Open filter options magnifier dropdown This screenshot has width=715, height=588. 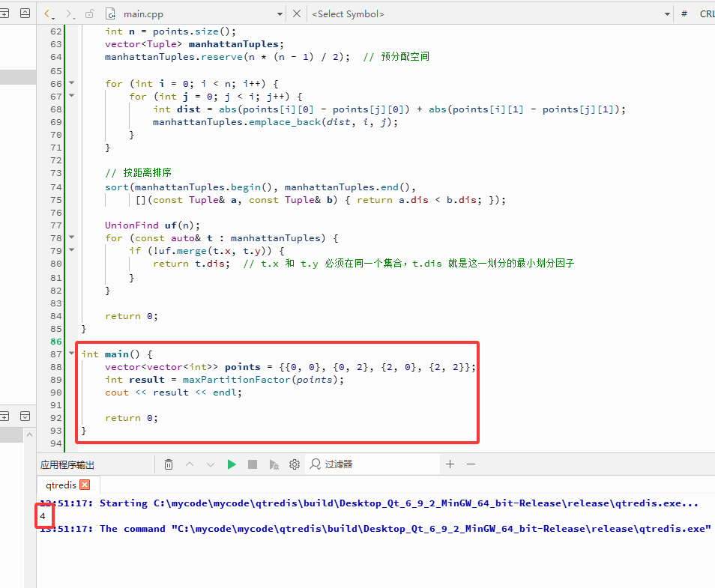tap(315, 464)
